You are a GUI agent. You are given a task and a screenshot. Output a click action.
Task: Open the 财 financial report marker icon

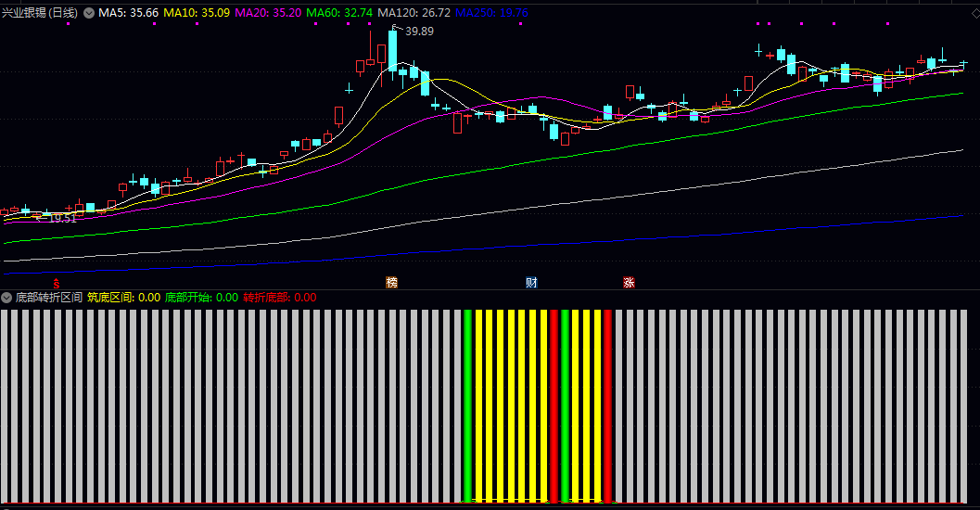click(531, 283)
